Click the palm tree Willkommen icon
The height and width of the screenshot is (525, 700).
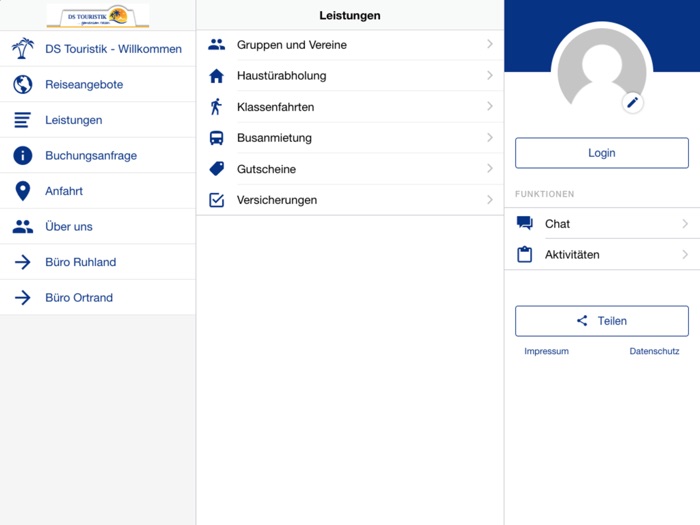tap(23, 49)
